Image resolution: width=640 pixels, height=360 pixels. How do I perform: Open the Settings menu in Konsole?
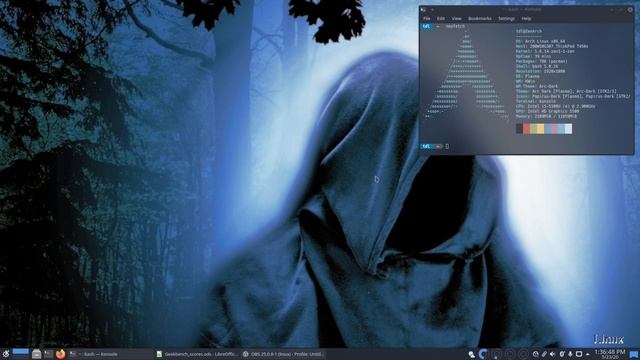[x=507, y=18]
